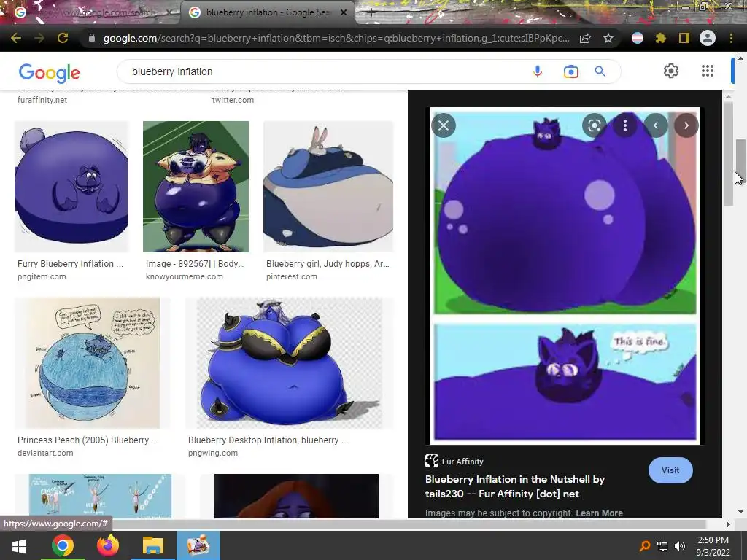Open the 'Blueberry girl, Judy hopps' thumbnail

[328, 186]
